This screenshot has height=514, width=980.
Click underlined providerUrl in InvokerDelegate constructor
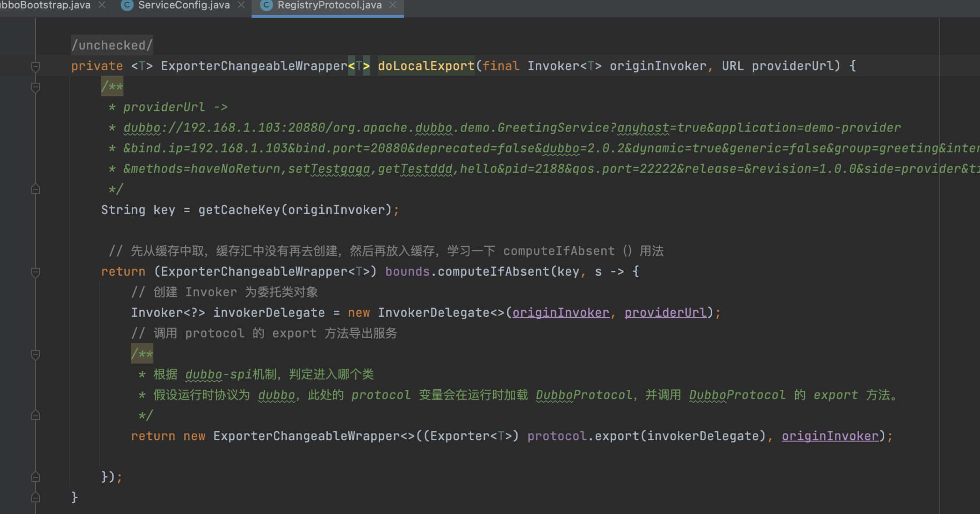(665, 313)
